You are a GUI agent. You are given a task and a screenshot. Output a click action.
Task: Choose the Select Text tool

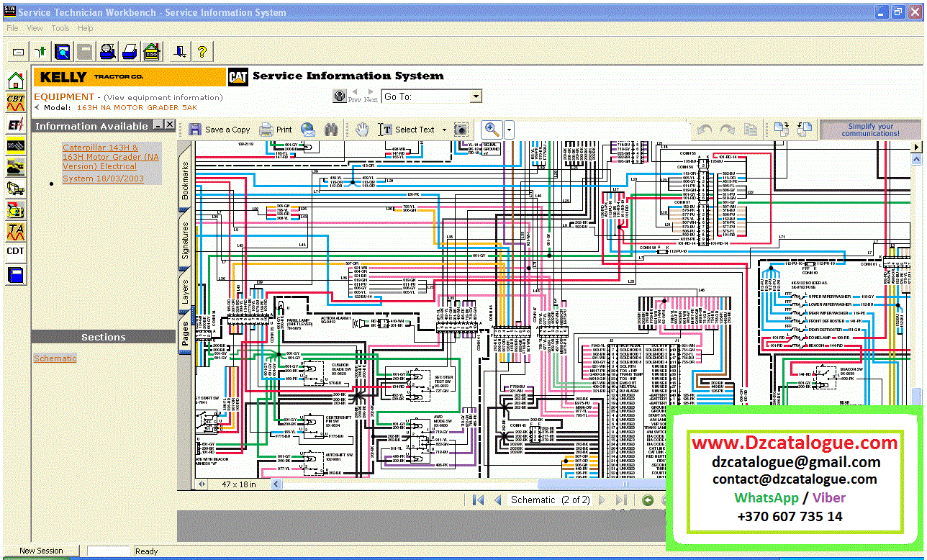[x=407, y=130]
